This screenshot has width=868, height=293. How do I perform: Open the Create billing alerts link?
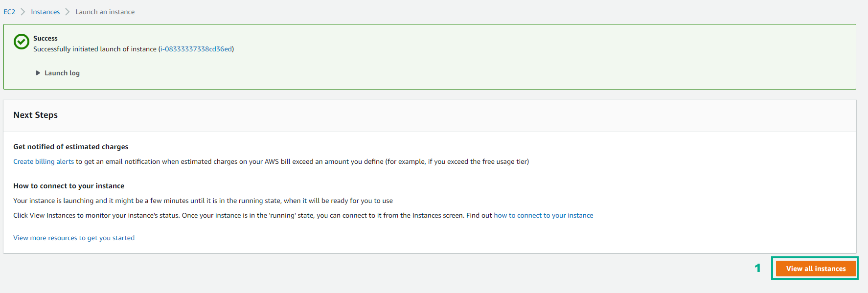coord(44,161)
